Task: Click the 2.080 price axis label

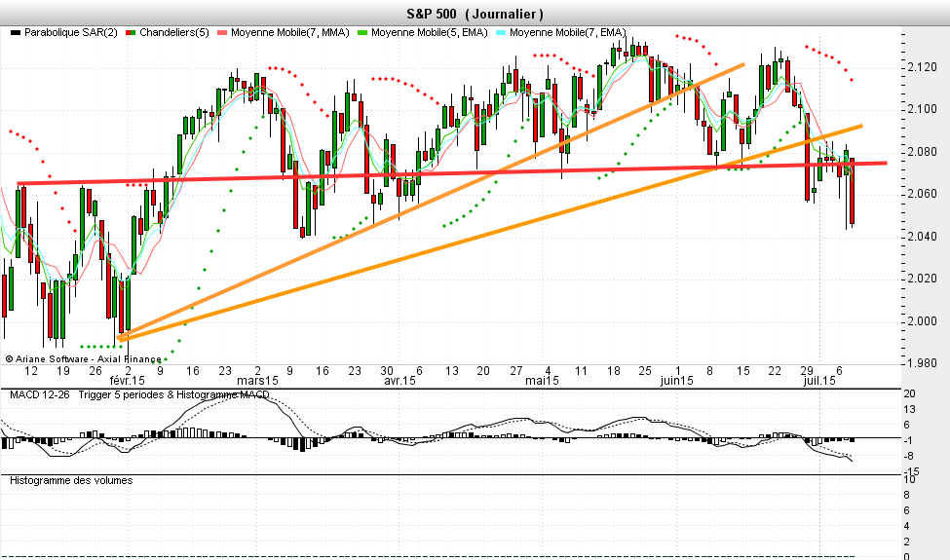Action: pyautogui.click(x=922, y=151)
